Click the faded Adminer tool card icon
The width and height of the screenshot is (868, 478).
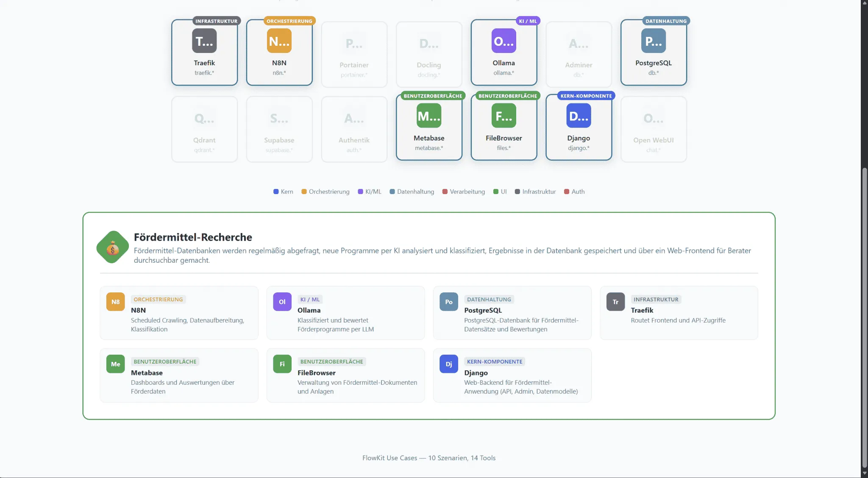pyautogui.click(x=579, y=43)
